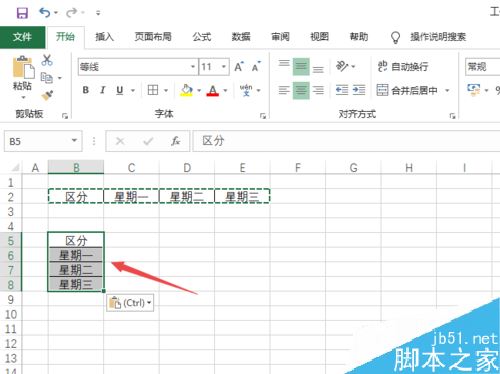
Task: Select cell C2 containing 星期一
Action: coord(131,196)
